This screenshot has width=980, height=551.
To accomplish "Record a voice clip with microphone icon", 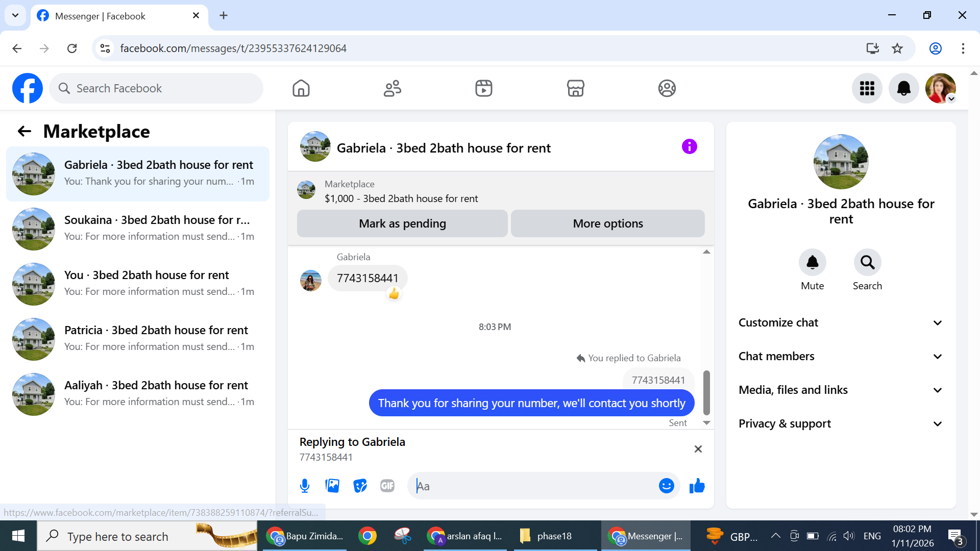I will [305, 486].
